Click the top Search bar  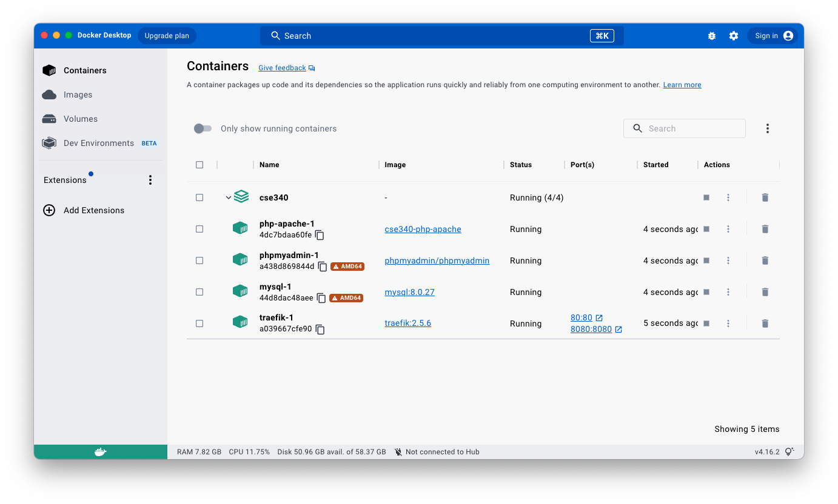442,36
